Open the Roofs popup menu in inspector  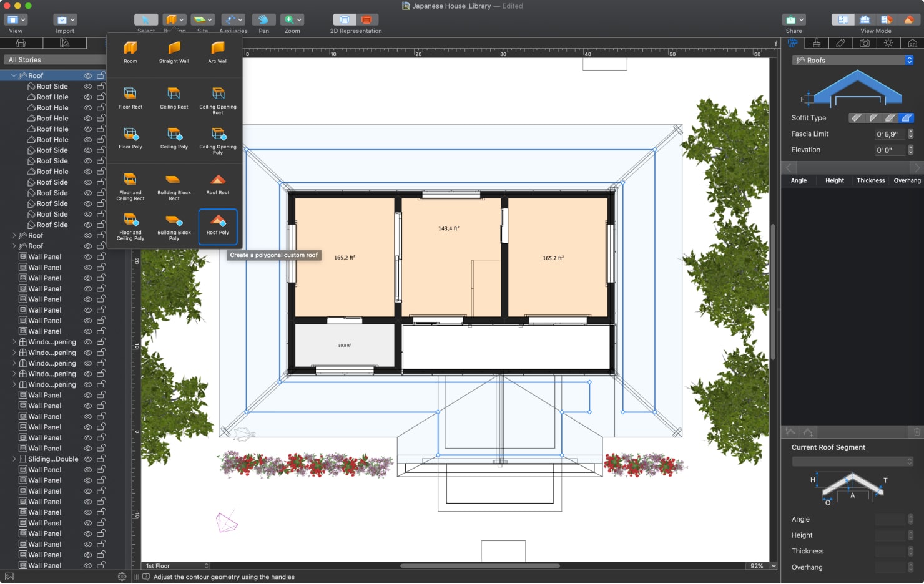pyautogui.click(x=853, y=60)
